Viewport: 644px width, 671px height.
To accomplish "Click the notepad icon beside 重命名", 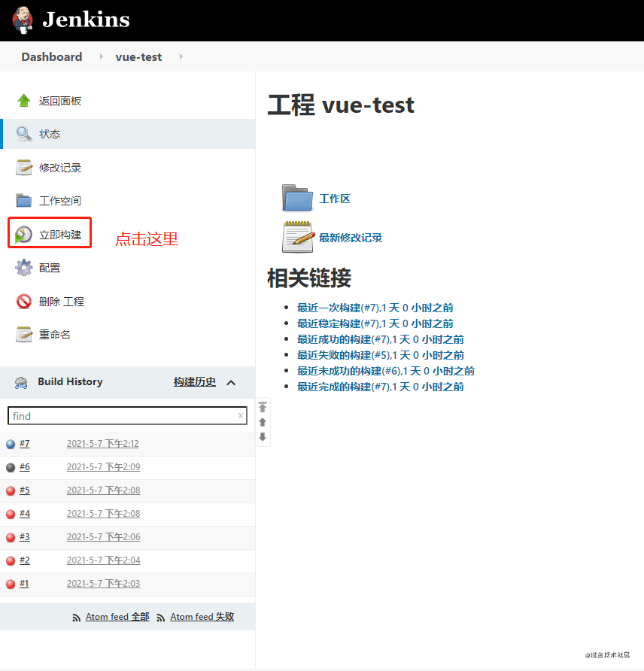I will click(x=23, y=334).
